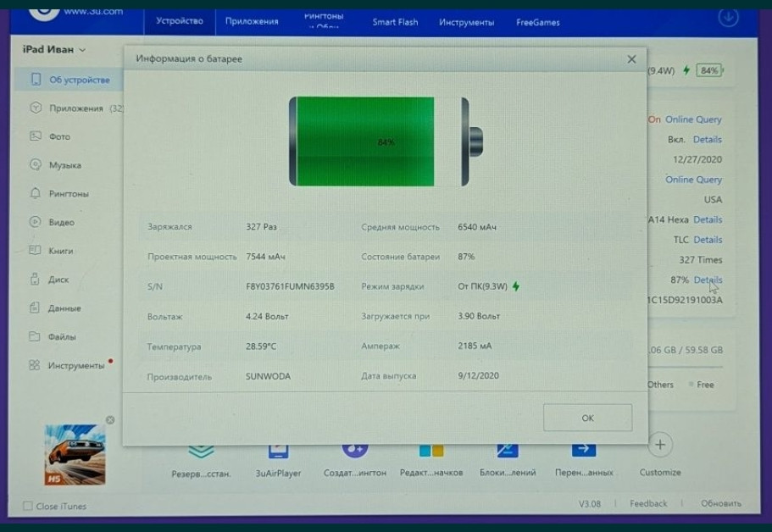Image resolution: width=772 pixels, height=532 pixels.
Task: Open the FreeGames tab
Action: tap(537, 22)
